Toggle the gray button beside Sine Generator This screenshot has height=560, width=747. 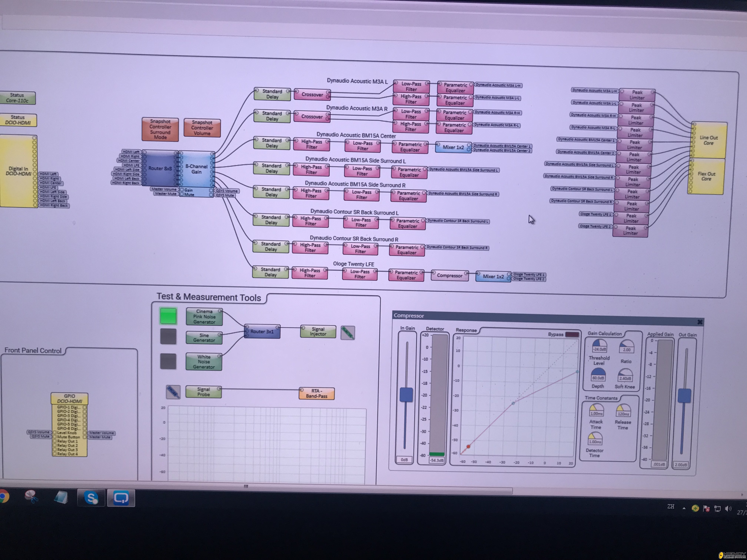pos(168,336)
